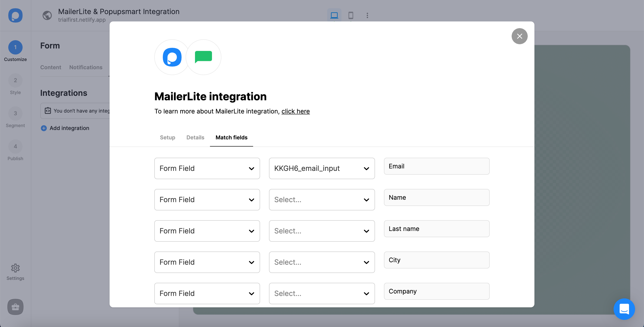Click the click here MailerLite link
Viewport: 644px width, 327px height.
(295, 111)
